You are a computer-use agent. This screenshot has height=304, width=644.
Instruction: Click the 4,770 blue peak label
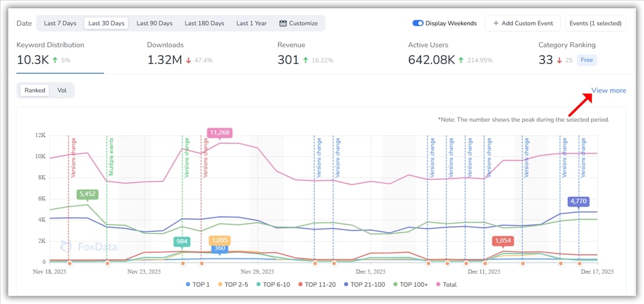point(579,201)
